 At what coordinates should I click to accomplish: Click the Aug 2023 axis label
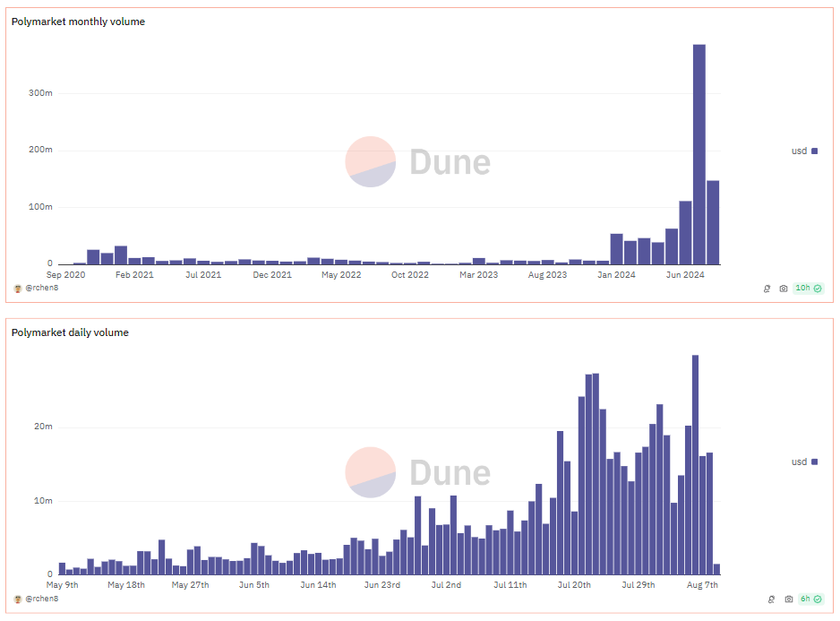[547, 274]
